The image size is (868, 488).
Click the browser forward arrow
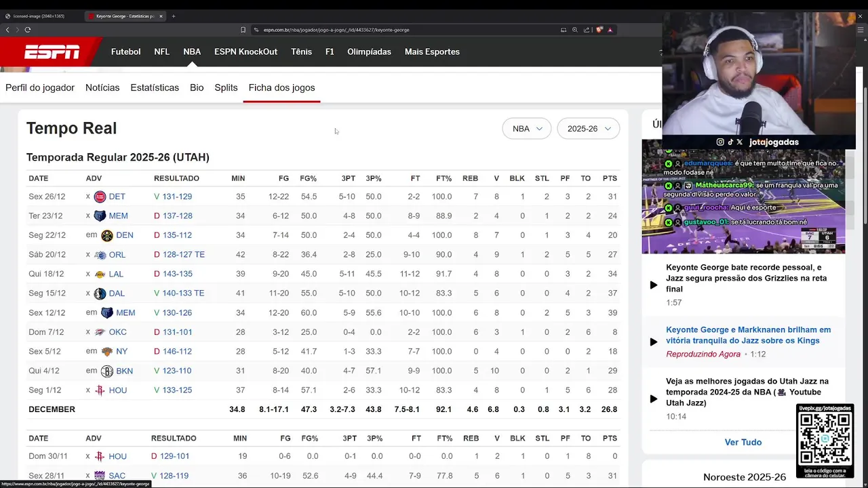point(17,30)
